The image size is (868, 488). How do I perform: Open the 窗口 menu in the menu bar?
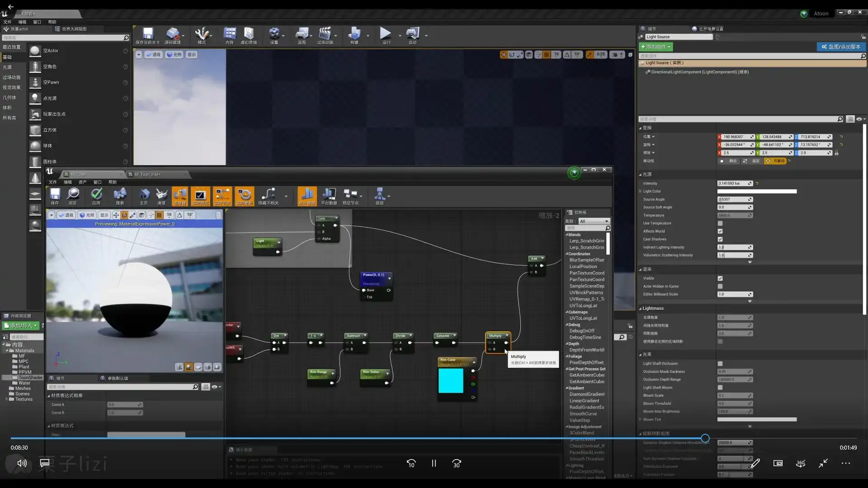37,22
